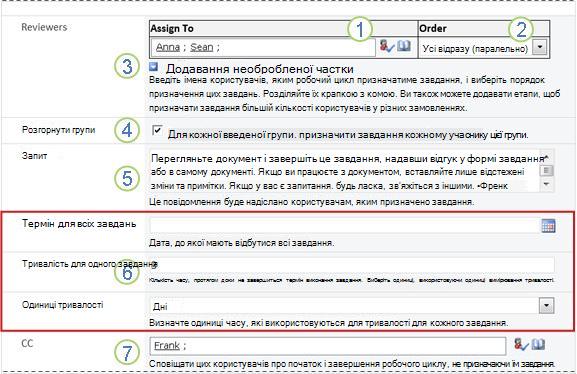Click inside the Запит request text area
577x374 pixels.
point(344,171)
